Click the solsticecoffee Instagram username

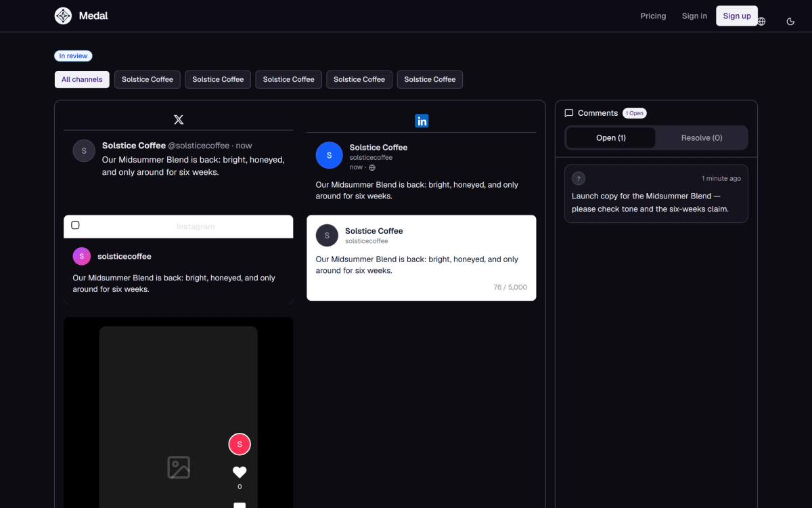click(125, 256)
